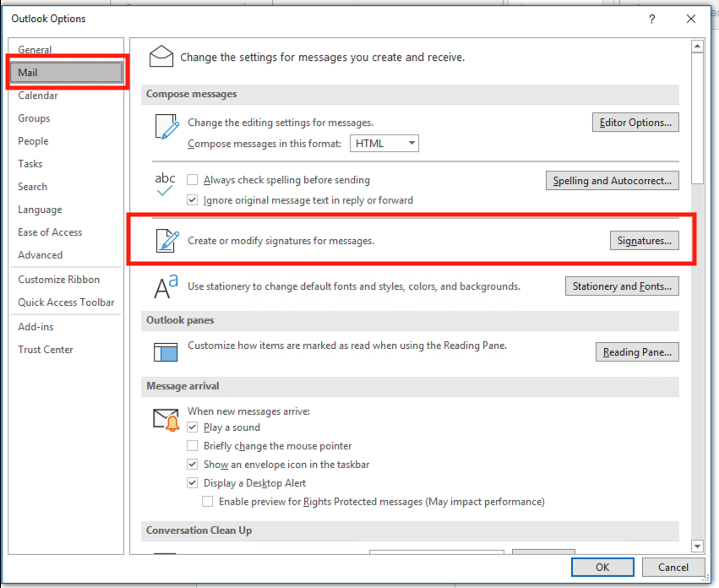Enable Always check spelling before sending

click(x=193, y=180)
